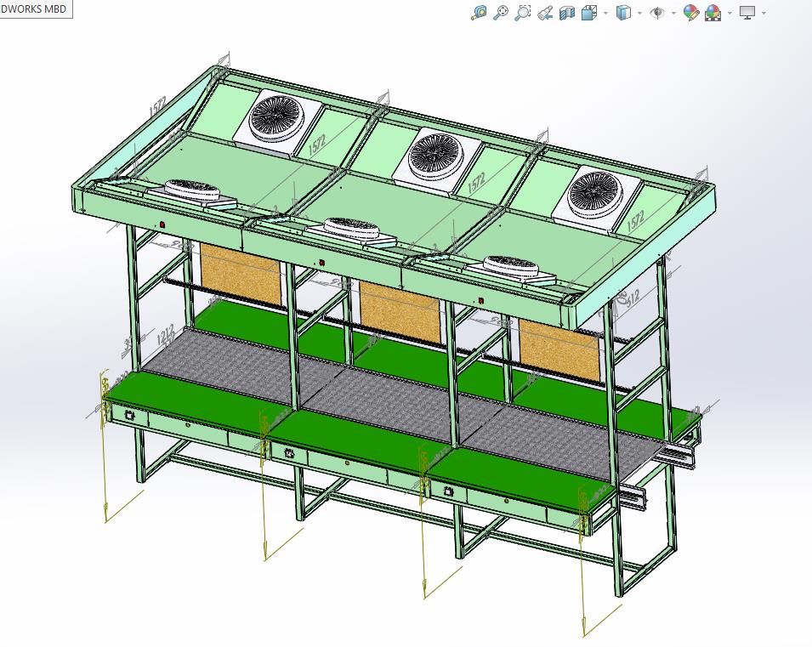Activate the Zoom to Area tool
812x647 pixels.
pos(523,13)
